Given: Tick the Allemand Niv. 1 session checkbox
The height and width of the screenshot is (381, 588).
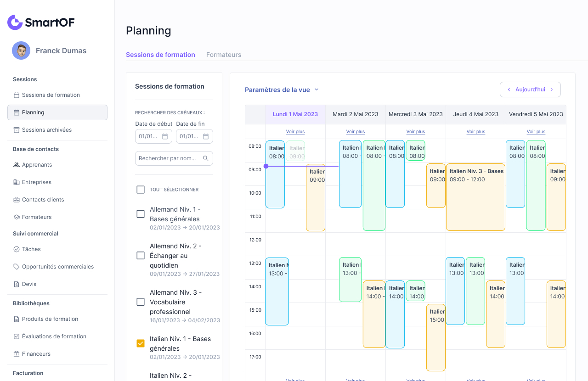Looking at the screenshot, I should pyautogui.click(x=141, y=214).
